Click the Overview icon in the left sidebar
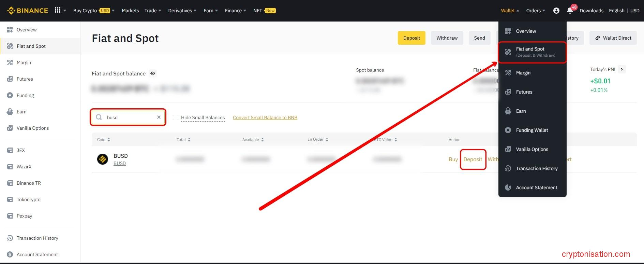This screenshot has width=644, height=264. (10, 30)
